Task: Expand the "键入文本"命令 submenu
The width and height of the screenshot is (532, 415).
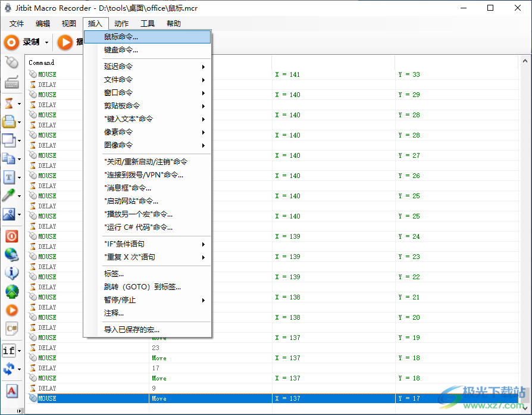Action: coord(147,119)
